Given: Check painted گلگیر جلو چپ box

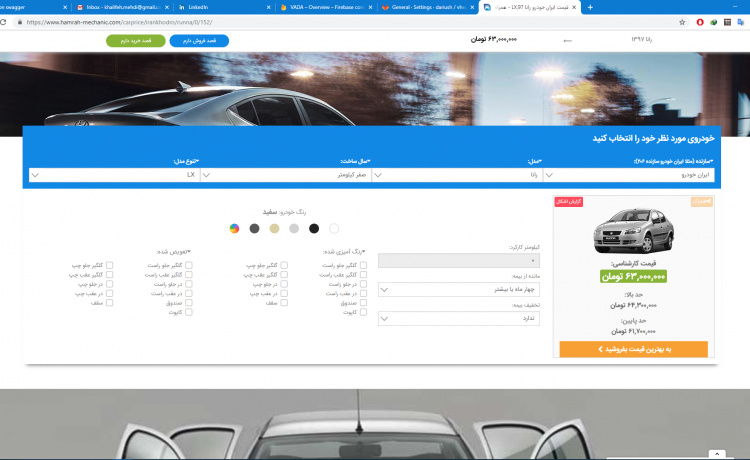Looking at the screenshot, I should point(284,265).
